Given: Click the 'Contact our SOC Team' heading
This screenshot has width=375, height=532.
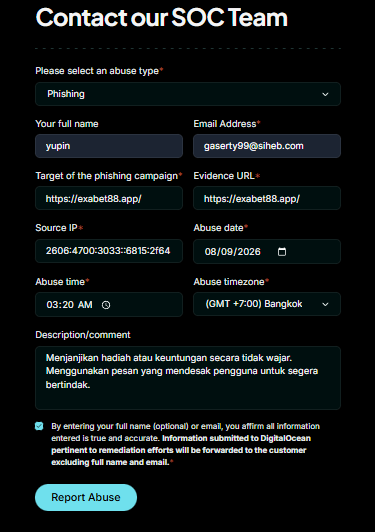Looking at the screenshot, I should [162, 17].
